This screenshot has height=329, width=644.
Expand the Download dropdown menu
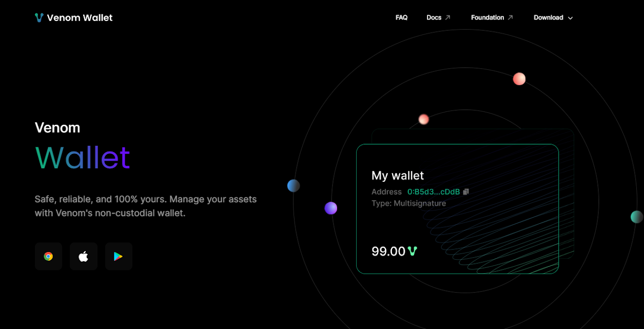click(x=553, y=17)
